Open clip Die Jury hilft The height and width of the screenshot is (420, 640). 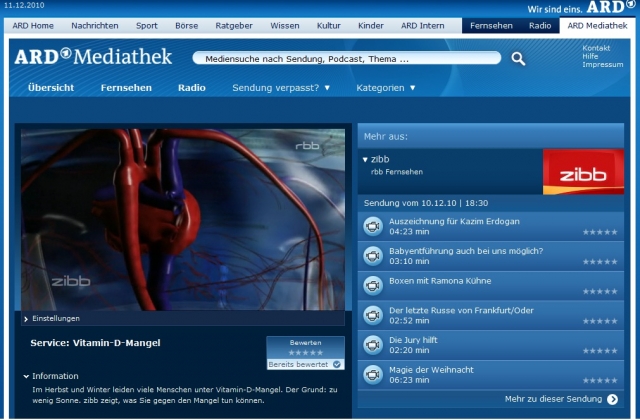click(x=413, y=340)
